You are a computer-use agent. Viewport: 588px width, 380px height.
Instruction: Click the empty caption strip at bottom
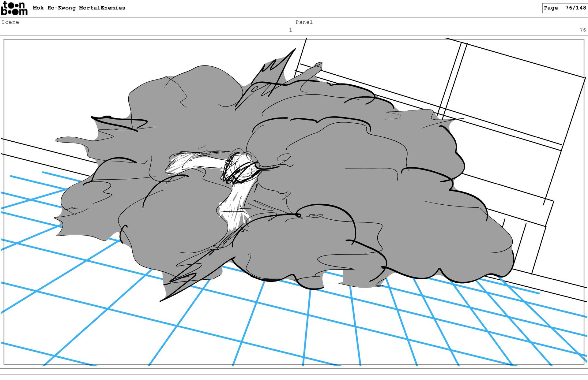point(294,371)
